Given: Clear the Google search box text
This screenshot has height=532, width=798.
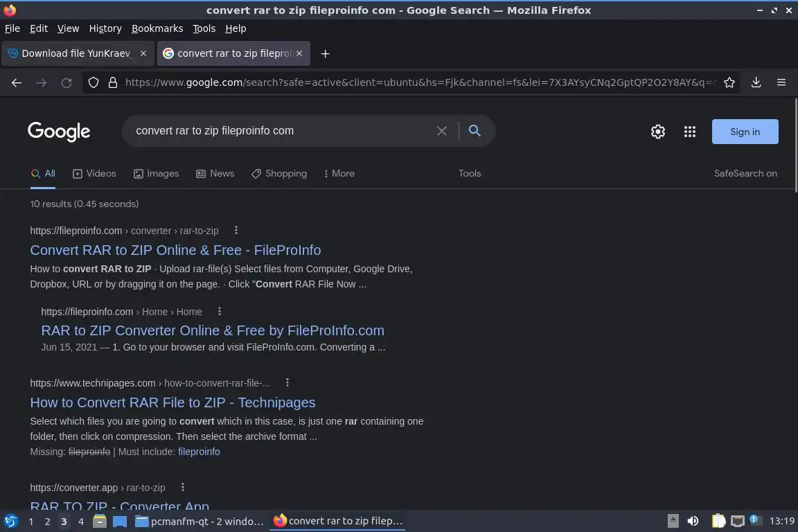Looking at the screenshot, I should point(442,131).
